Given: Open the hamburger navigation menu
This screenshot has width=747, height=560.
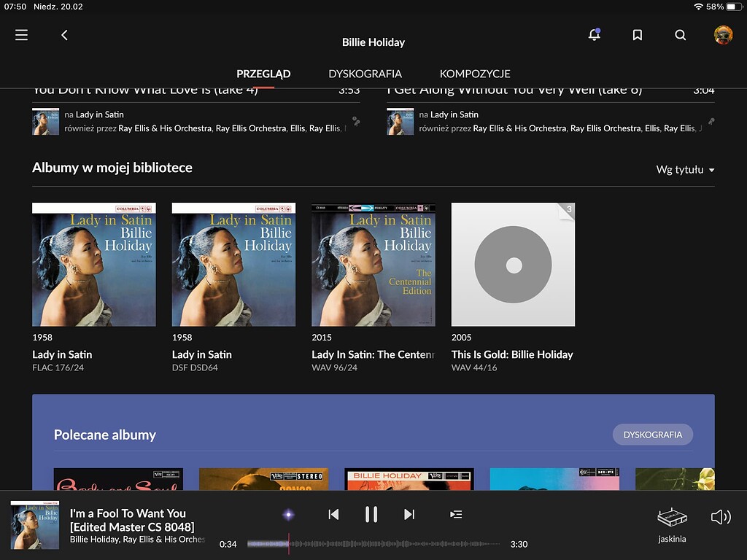Looking at the screenshot, I should pyautogui.click(x=21, y=35).
